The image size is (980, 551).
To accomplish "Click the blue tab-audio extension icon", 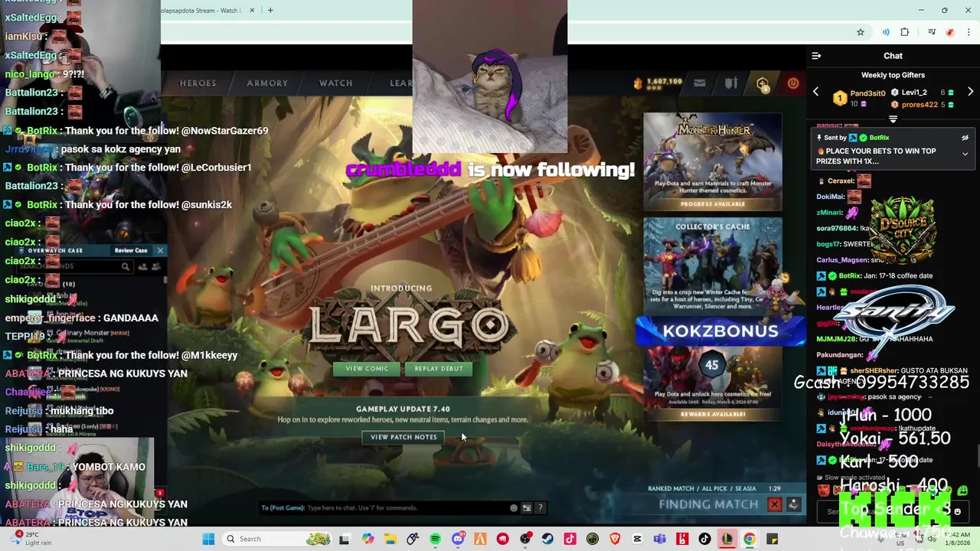I will (886, 32).
